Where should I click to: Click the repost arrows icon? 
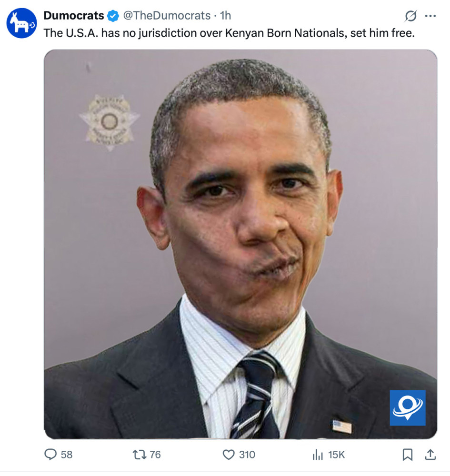(140, 455)
